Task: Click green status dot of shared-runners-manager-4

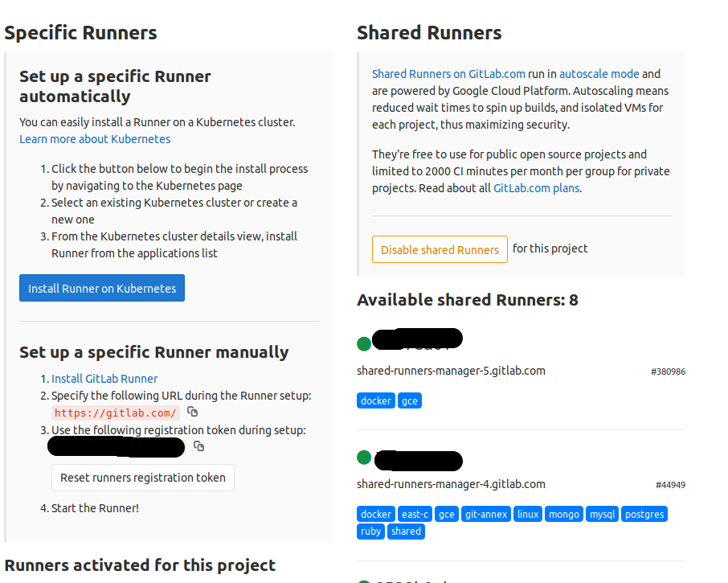Action: pos(364,457)
